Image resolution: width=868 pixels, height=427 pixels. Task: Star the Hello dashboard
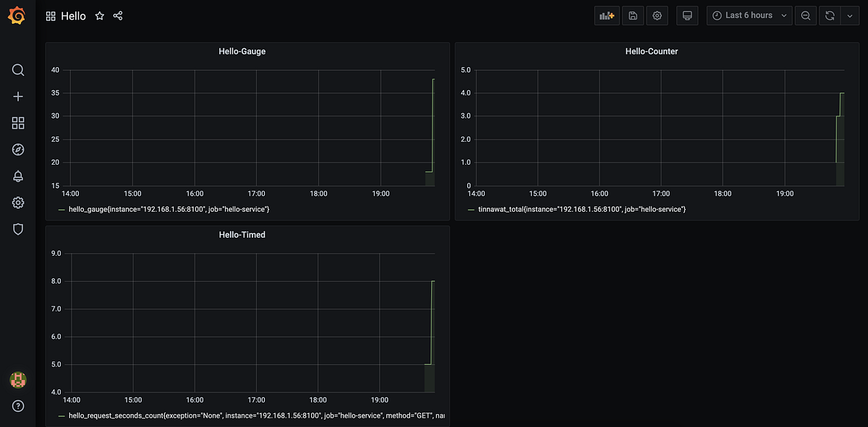click(99, 15)
